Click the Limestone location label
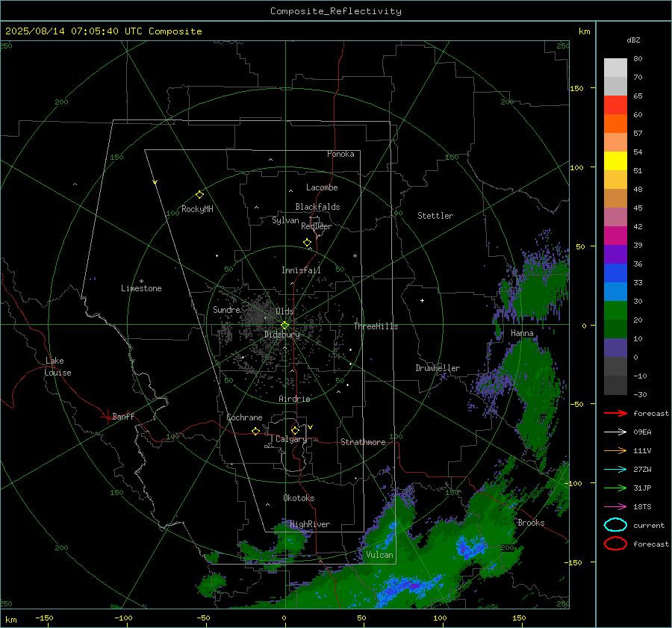 tap(141, 288)
